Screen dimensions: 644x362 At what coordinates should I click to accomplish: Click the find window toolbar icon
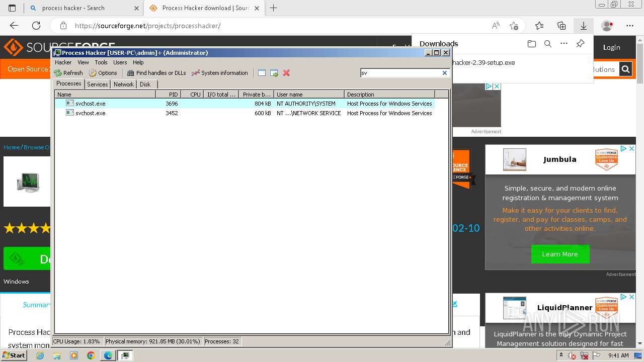point(262,73)
